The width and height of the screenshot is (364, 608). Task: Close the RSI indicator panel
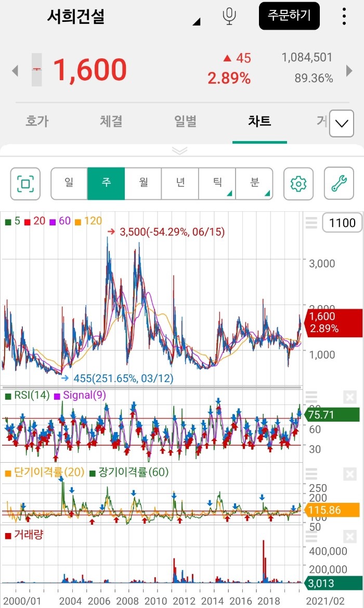[x=349, y=397]
